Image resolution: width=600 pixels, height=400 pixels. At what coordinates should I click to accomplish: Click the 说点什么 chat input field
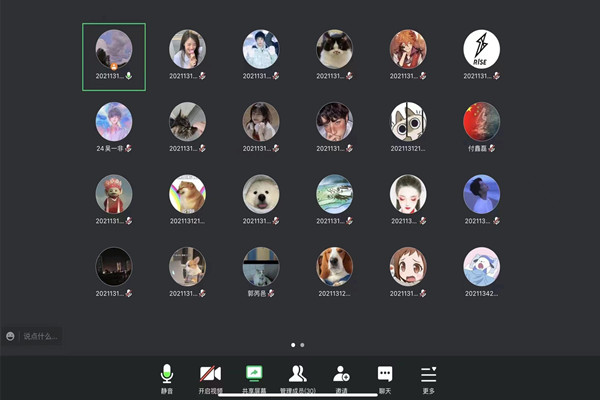pos(40,337)
